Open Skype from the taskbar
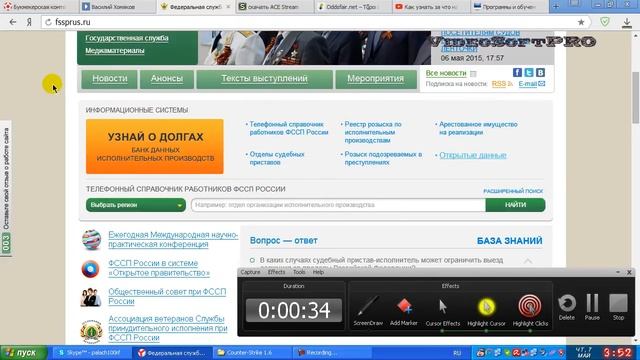The width and height of the screenshot is (640, 360). [x=92, y=353]
